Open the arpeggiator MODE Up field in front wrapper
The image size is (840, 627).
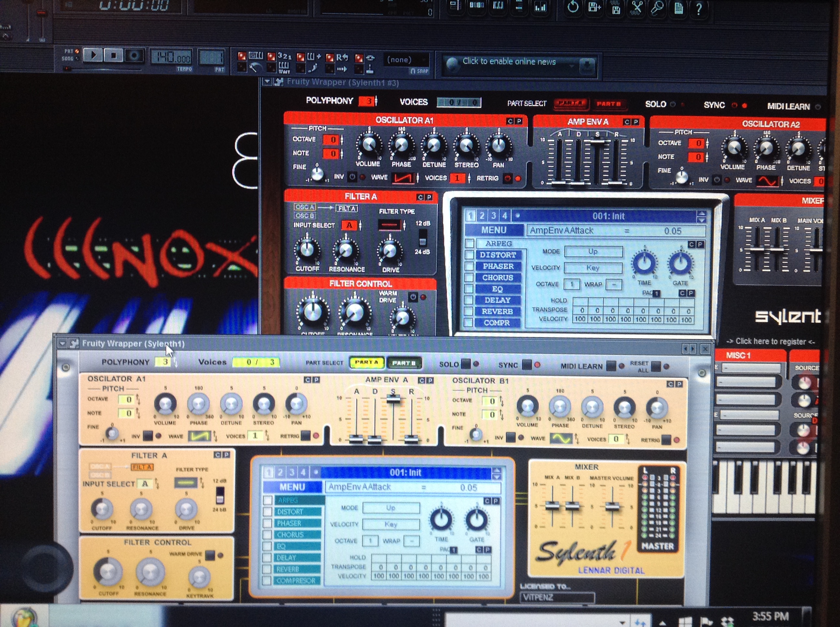391,507
